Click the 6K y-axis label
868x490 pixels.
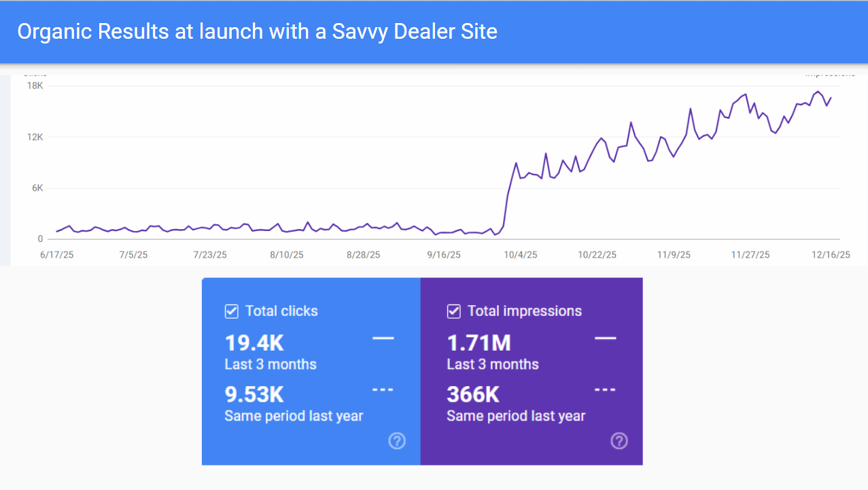pos(37,188)
